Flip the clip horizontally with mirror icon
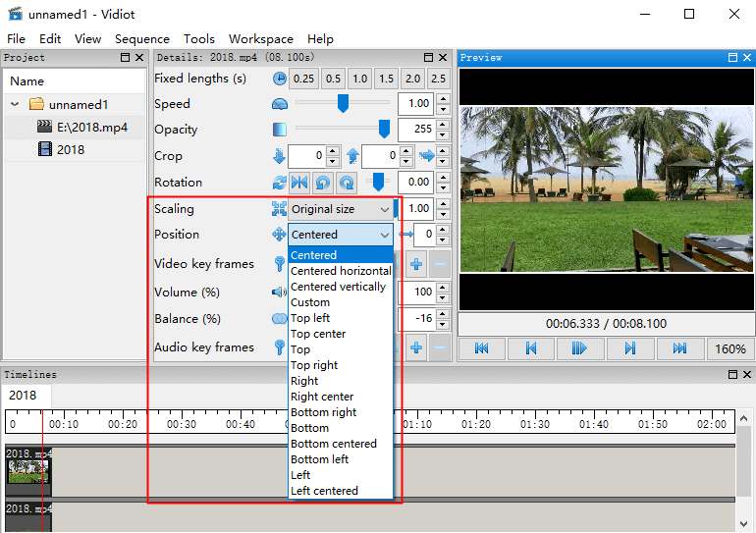This screenshot has height=533, width=756. (299, 183)
